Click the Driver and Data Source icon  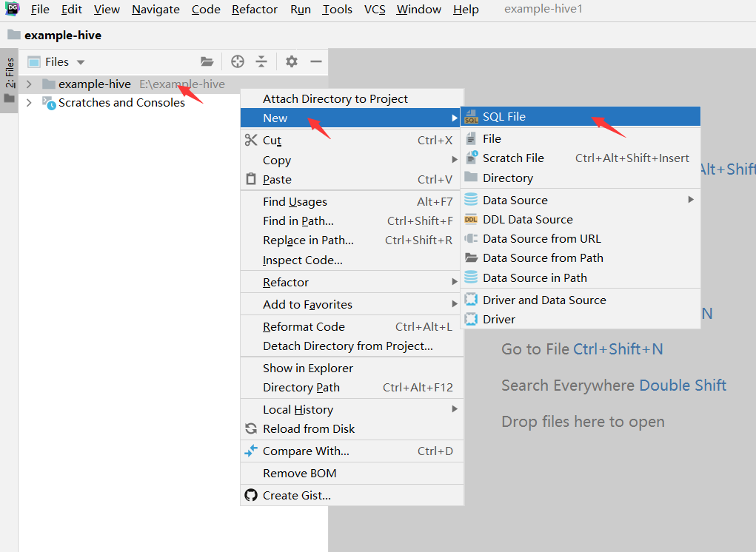click(x=471, y=300)
